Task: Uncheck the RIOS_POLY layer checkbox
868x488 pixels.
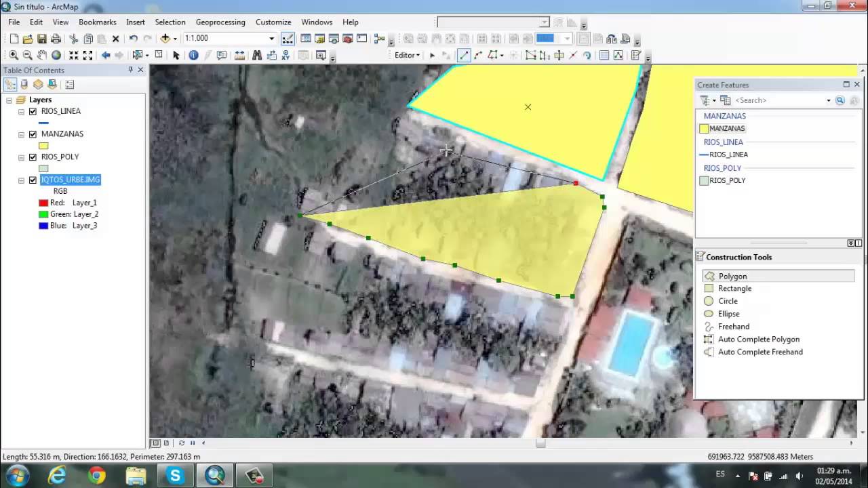Action: pyautogui.click(x=33, y=157)
